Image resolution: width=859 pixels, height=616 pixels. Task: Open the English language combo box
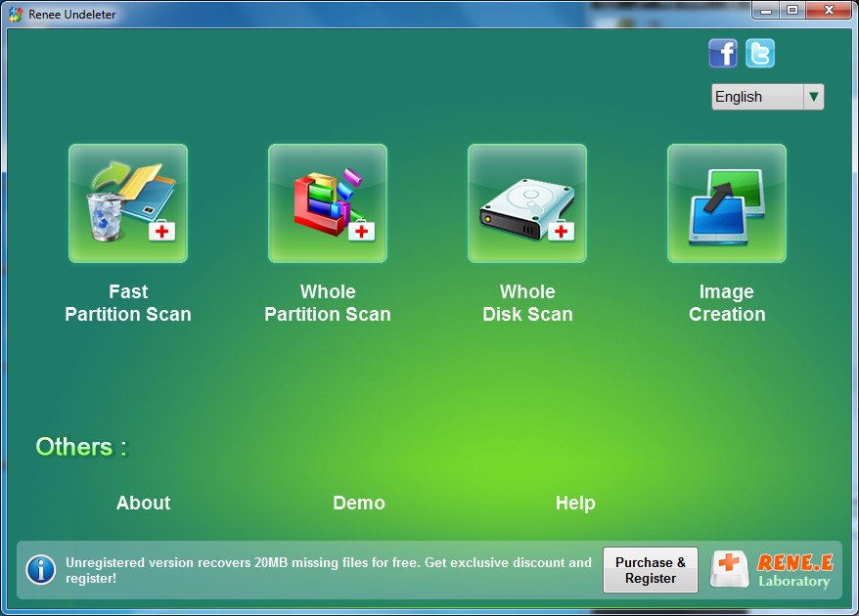click(x=757, y=97)
